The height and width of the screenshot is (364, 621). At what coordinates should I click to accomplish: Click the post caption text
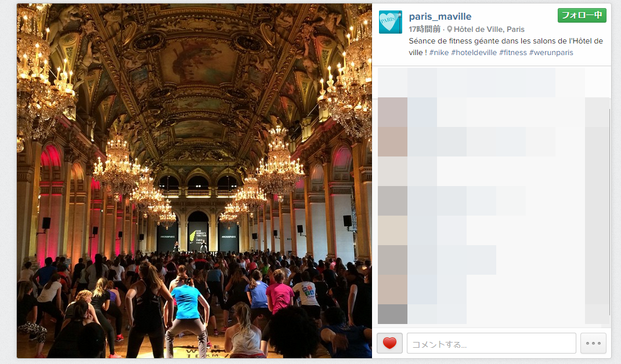click(x=506, y=47)
